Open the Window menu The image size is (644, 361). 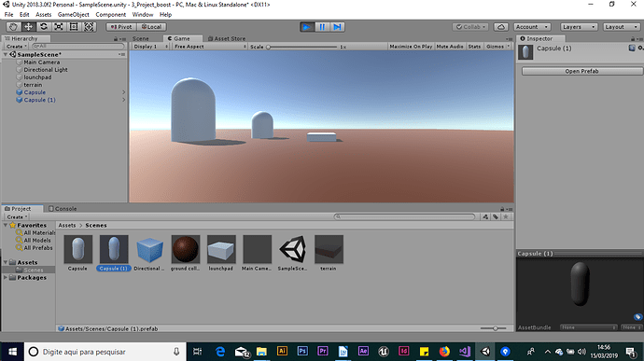(143, 14)
